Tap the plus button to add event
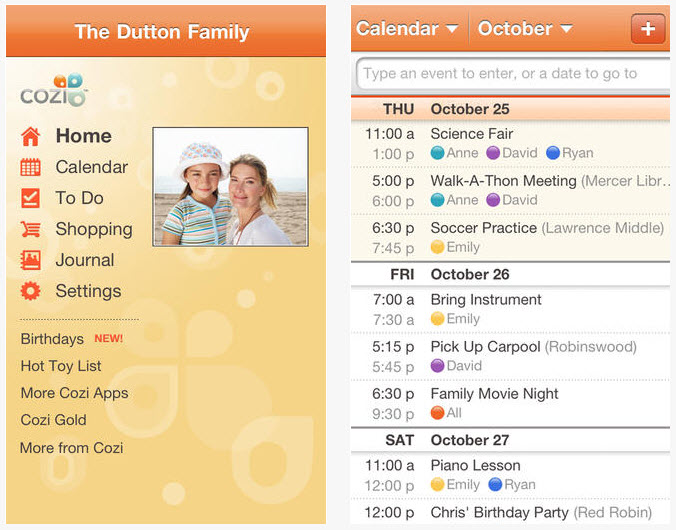 click(x=648, y=28)
